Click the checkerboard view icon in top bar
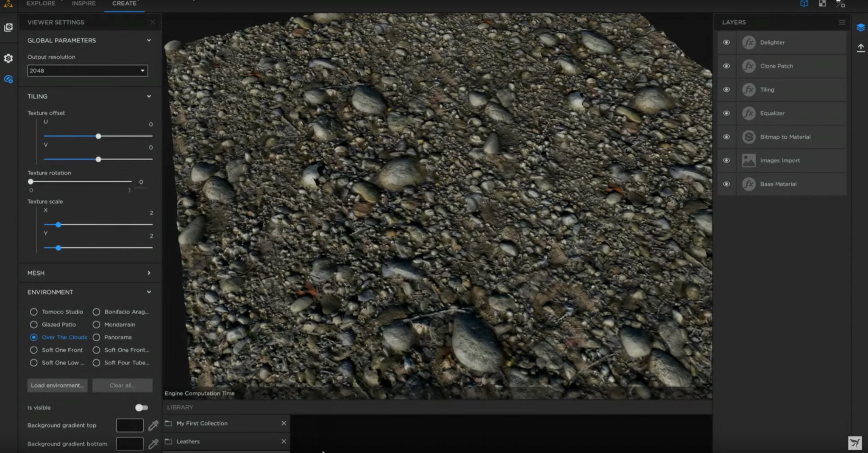 pyautogui.click(x=822, y=4)
